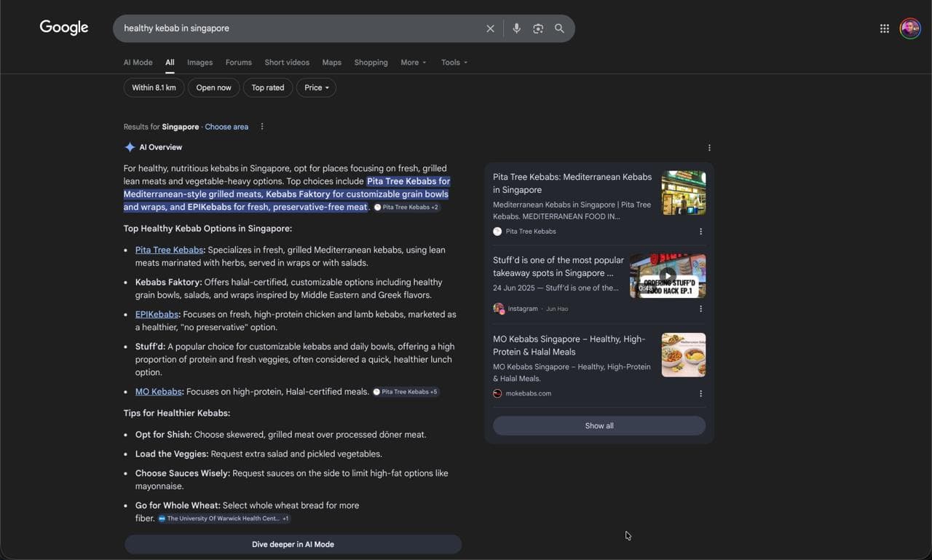Click the 'Choose Sauces Wisely:' tip text
The width and height of the screenshot is (932, 560).
(x=182, y=473)
